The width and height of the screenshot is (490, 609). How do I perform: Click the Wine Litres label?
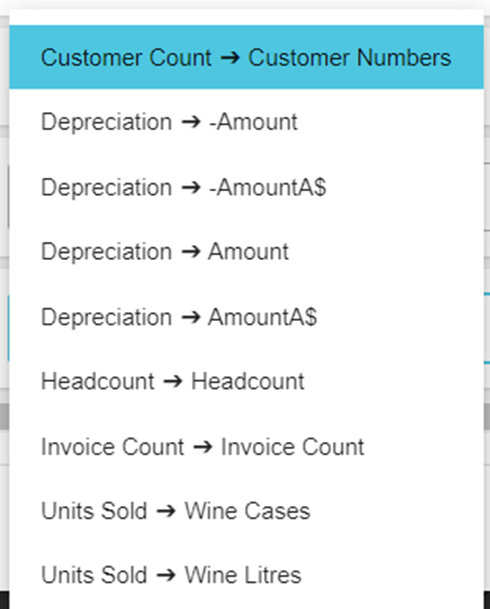point(243,575)
